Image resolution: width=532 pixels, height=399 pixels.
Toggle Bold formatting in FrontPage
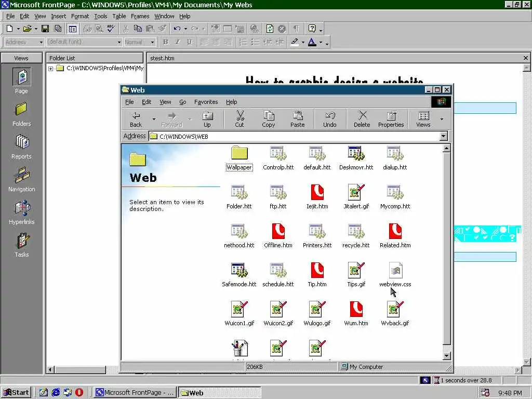166,42
